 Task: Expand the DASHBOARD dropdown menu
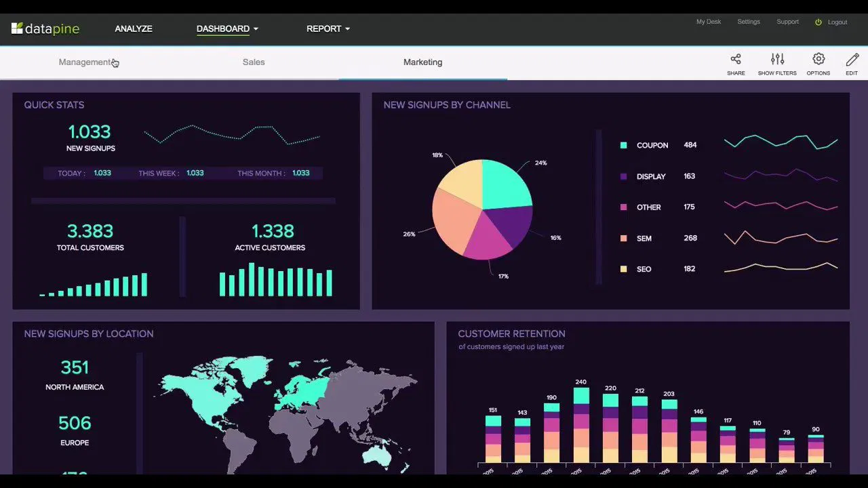[227, 28]
